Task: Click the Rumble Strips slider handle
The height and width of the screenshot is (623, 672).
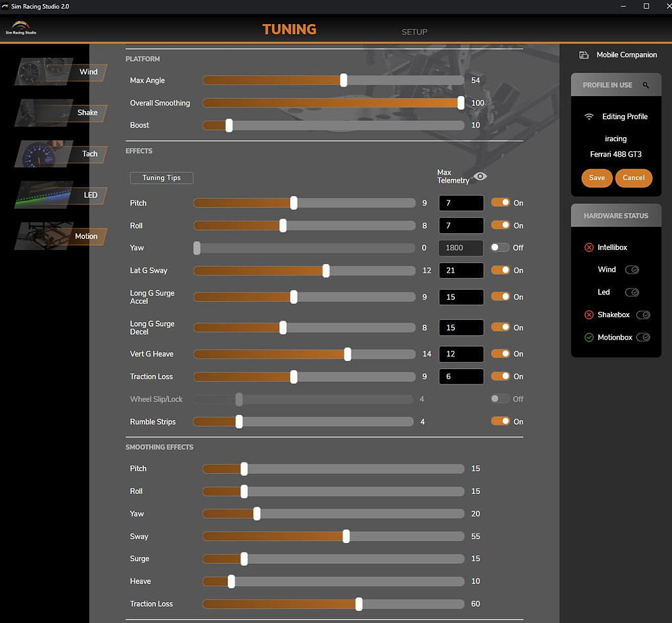Action: pyautogui.click(x=239, y=421)
